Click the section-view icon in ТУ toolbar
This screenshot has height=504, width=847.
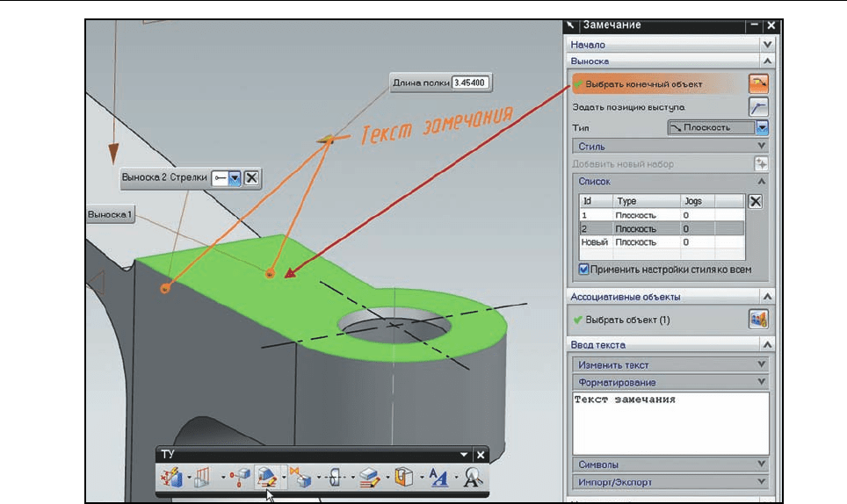(203, 478)
